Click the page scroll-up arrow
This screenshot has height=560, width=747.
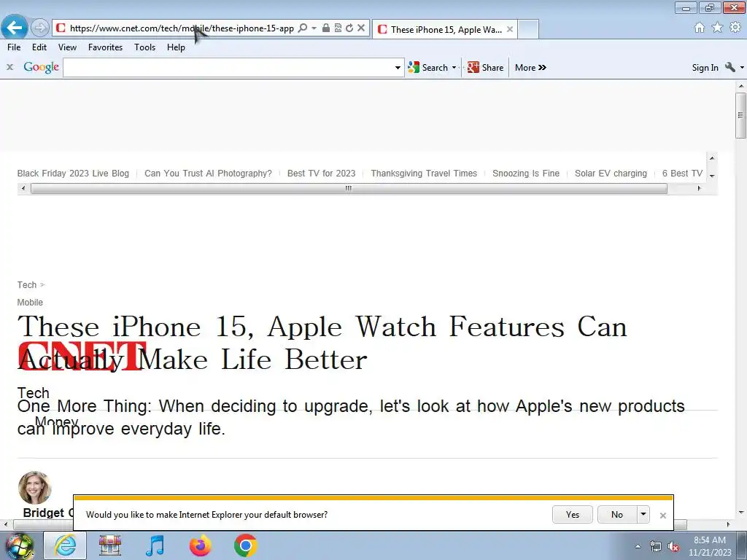click(741, 86)
